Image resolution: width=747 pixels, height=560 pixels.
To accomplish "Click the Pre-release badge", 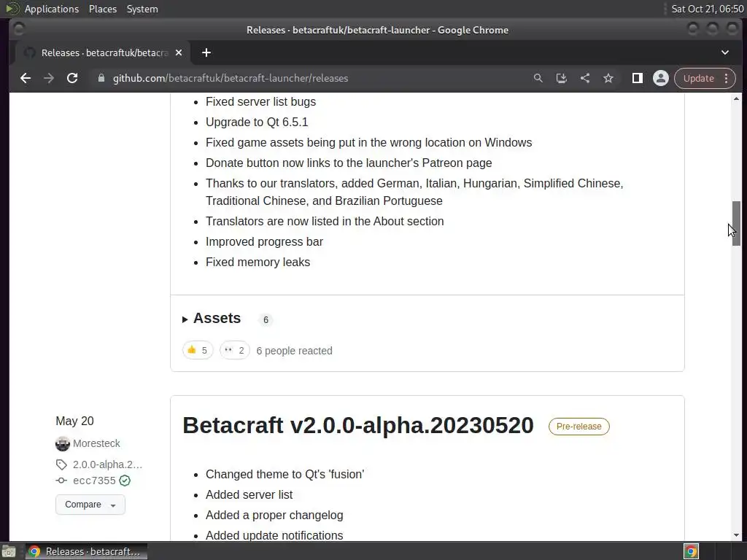I will pos(578,426).
